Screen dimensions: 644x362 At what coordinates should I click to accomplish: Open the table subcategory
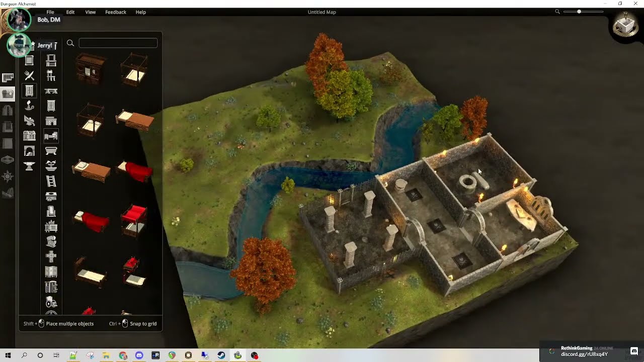(51, 91)
